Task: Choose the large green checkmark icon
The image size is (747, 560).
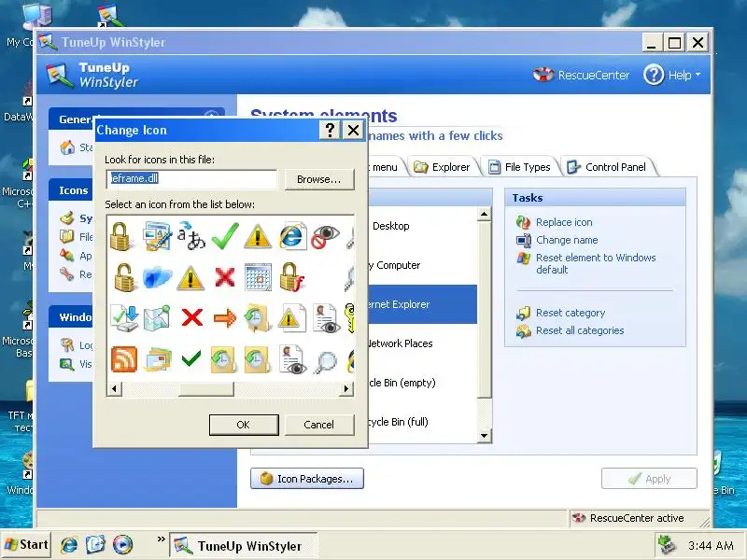Action: [225, 236]
